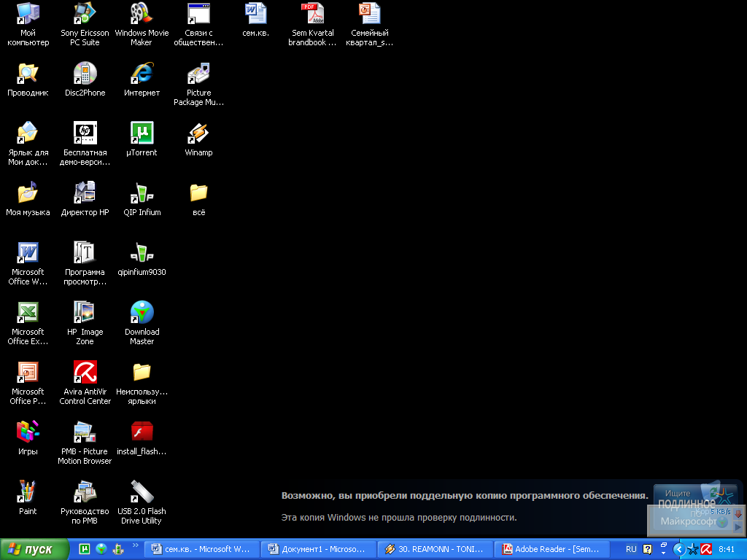Open Игры games folder icon
This screenshot has height=560, width=747.
pos(28,439)
